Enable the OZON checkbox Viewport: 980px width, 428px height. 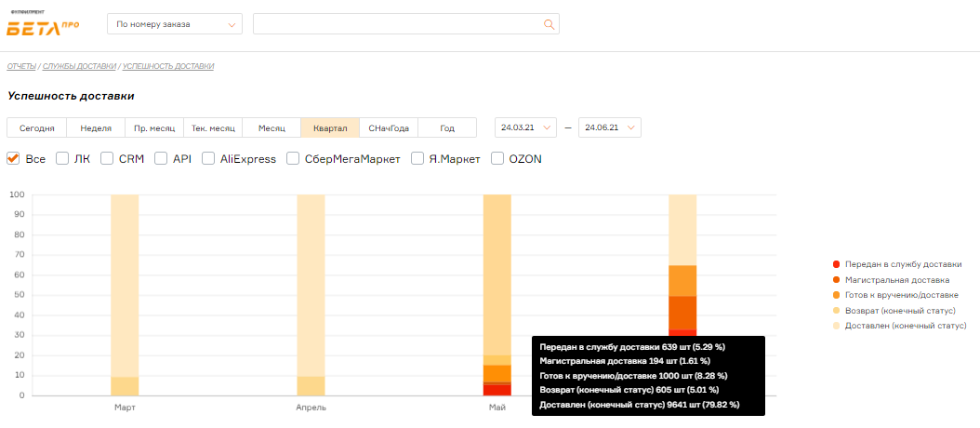pyautogui.click(x=497, y=159)
